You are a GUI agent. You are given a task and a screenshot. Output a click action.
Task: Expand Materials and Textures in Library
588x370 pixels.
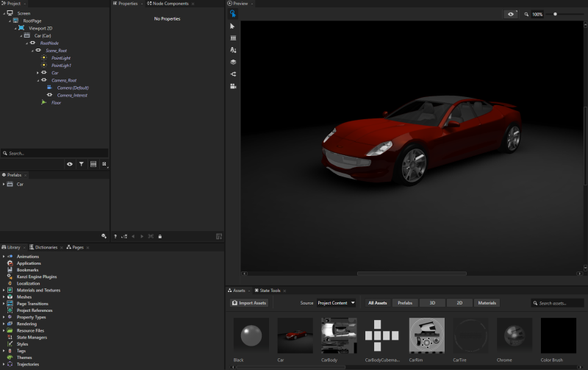click(x=4, y=290)
